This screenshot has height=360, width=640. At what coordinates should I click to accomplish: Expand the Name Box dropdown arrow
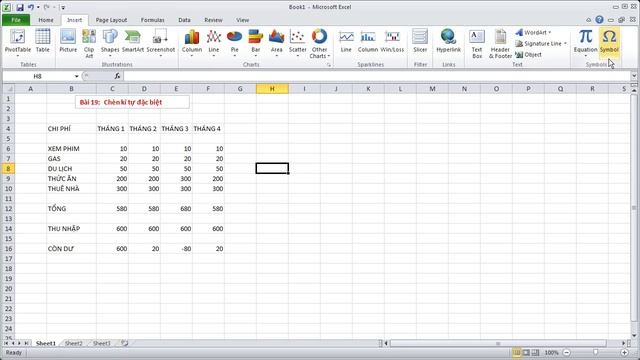[76, 76]
